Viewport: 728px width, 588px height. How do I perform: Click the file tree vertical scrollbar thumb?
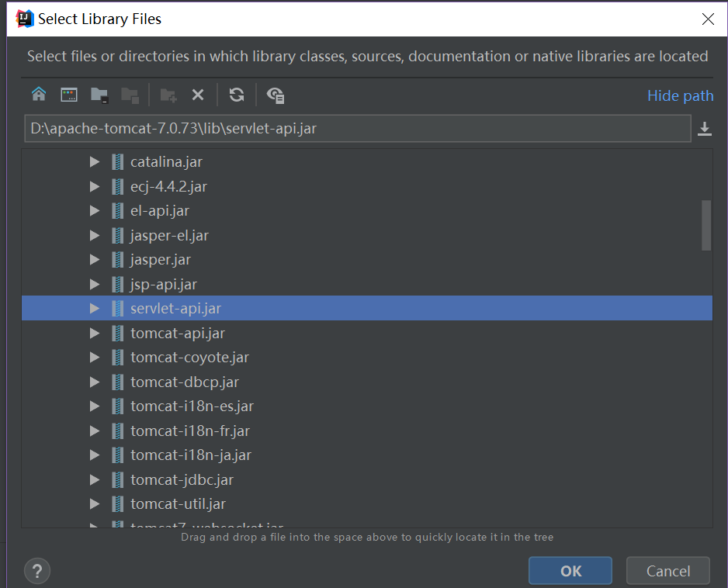tap(706, 226)
